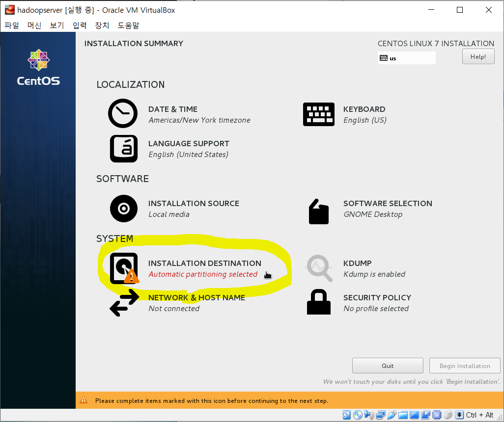Click warning icon in orange notification bar
The image size is (504, 422).
84,400
